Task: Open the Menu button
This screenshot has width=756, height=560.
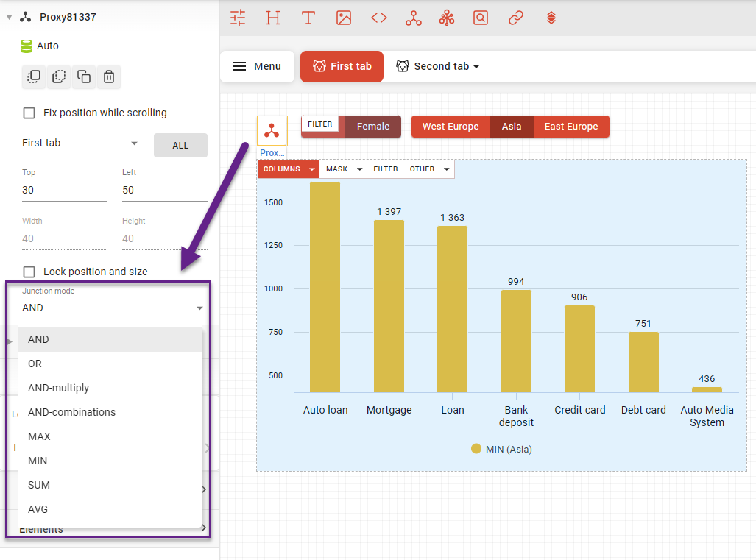Action: click(x=257, y=66)
